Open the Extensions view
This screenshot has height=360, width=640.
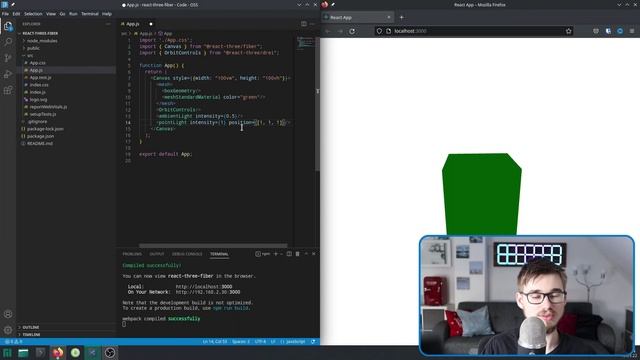coord(8,90)
